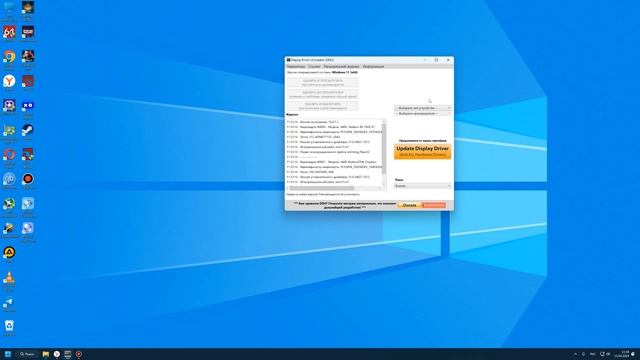Click the Windows Start button
Image resolution: width=640 pixels, height=360 pixels.
8,354
